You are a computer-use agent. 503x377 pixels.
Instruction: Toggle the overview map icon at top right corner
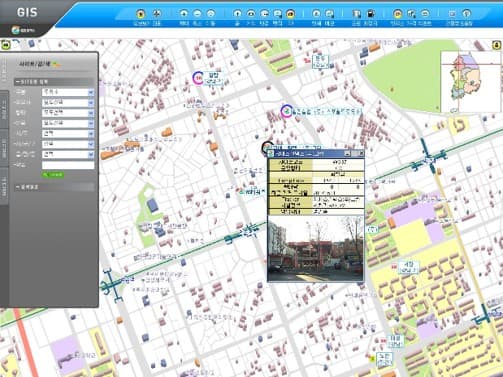[497, 44]
